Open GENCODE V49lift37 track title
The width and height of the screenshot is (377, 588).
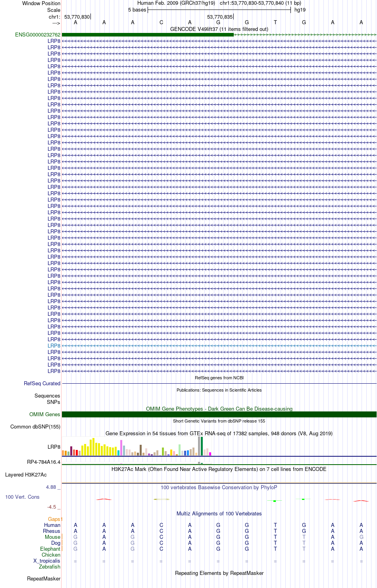tap(219, 29)
